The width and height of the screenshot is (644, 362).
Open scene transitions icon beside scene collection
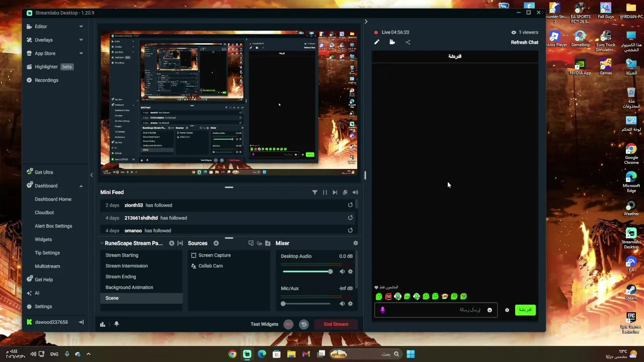click(x=180, y=243)
